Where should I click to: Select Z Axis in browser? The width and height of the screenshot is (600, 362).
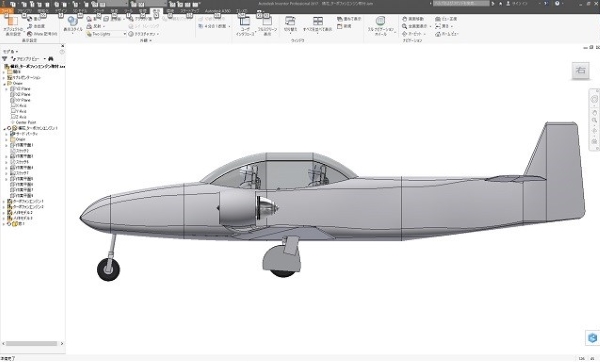pyautogui.click(x=19, y=117)
